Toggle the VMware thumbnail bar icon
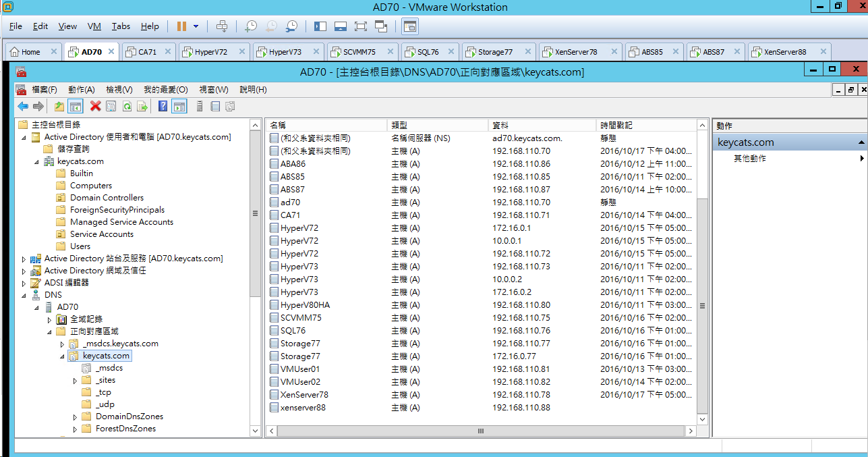The image size is (868, 457). [341, 26]
